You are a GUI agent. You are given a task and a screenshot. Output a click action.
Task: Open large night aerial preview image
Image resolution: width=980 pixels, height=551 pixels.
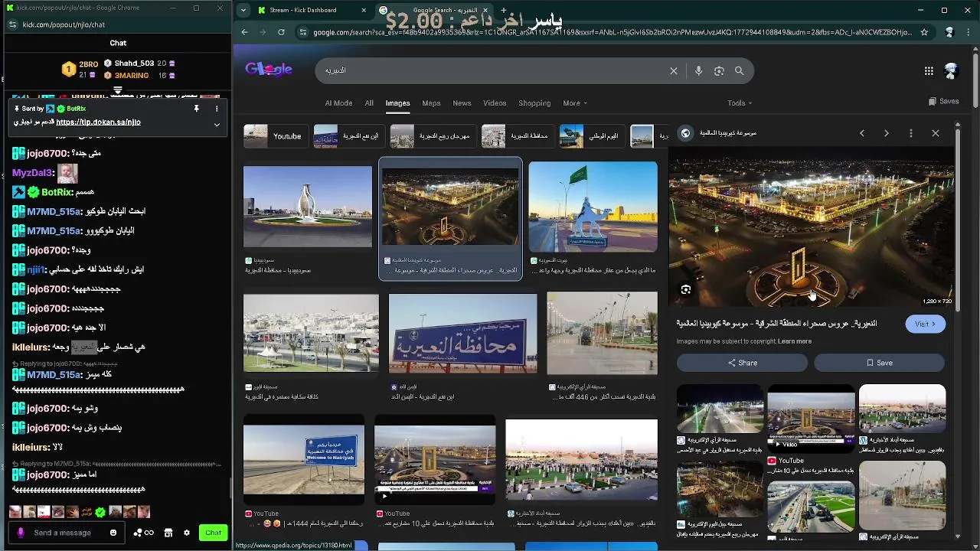click(812, 228)
